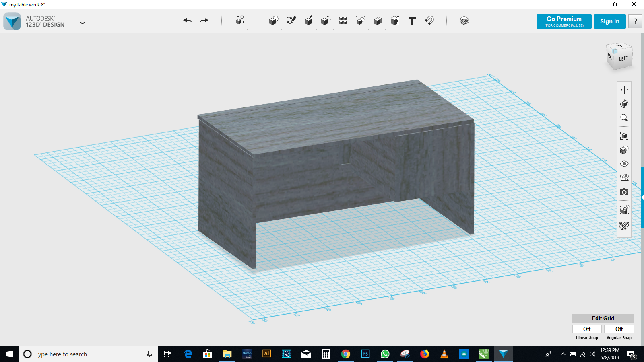Toggle grid visibility icon
644x362 pixels.
[624, 178]
